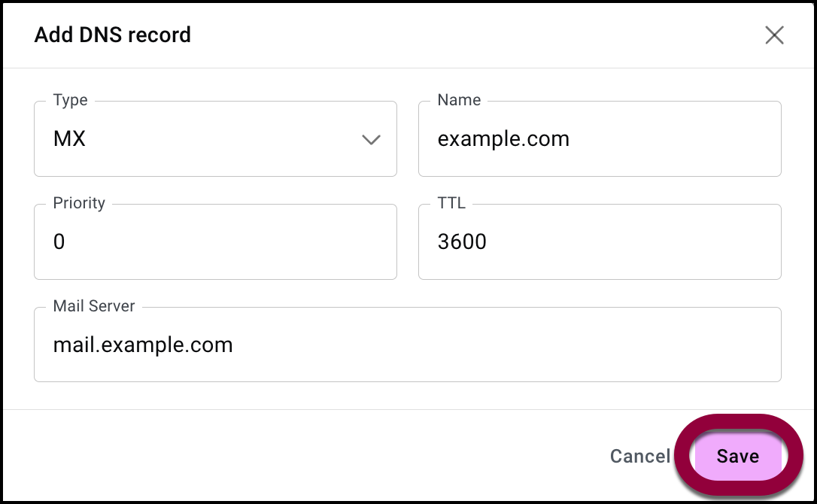Click the Mail Server field label

coord(94,306)
